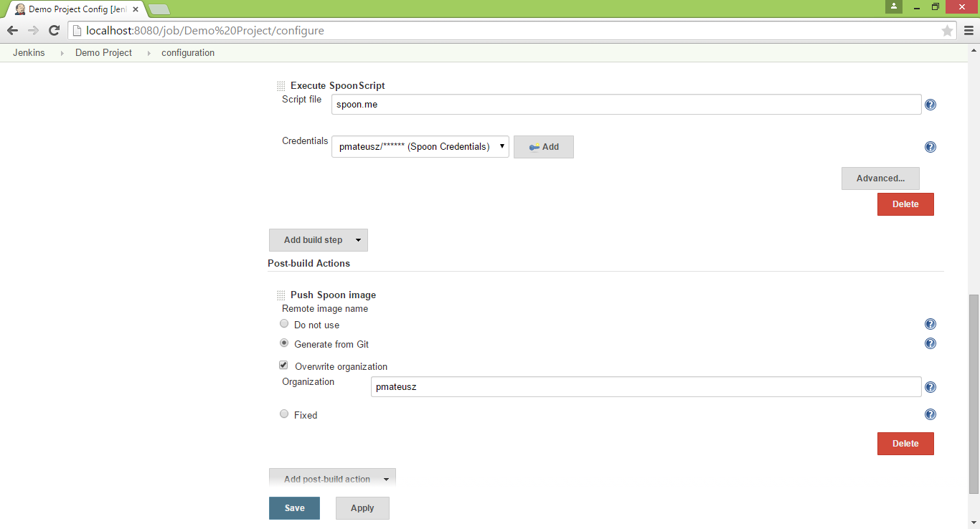The width and height of the screenshot is (980, 529).
Task: Delete the Execute SpoonScript build step
Action: coord(905,204)
